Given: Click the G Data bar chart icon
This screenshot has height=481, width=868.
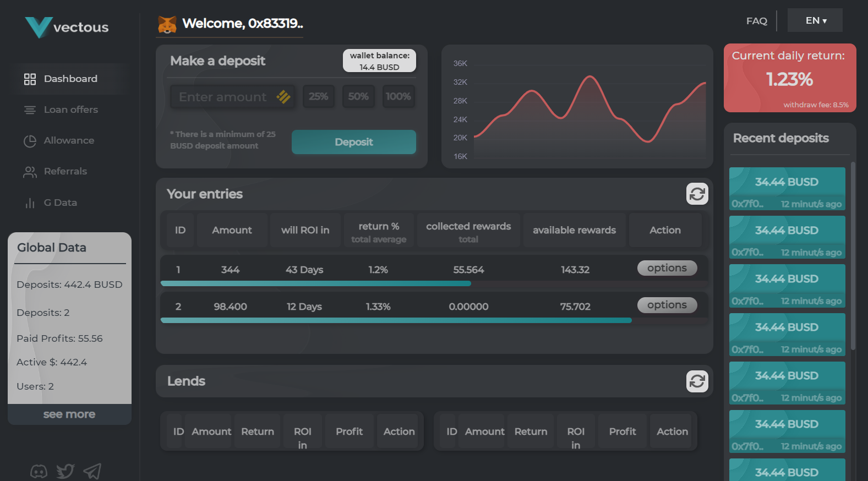Looking at the screenshot, I should 30,203.
